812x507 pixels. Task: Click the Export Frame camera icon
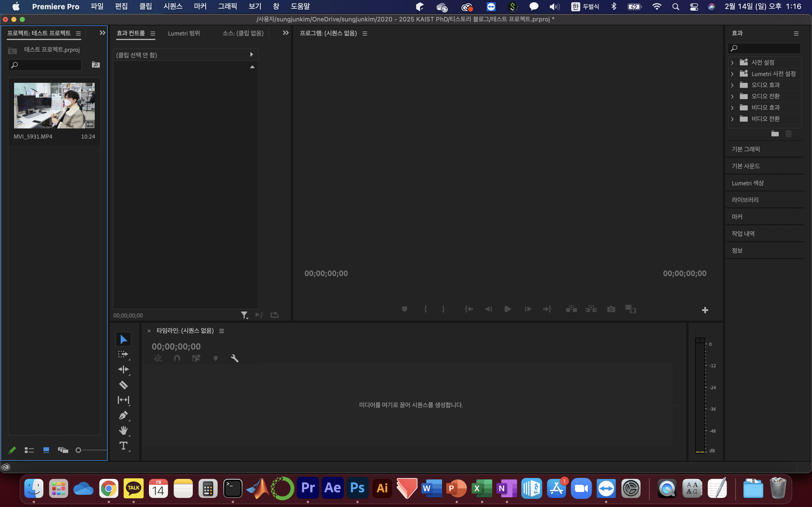point(611,309)
